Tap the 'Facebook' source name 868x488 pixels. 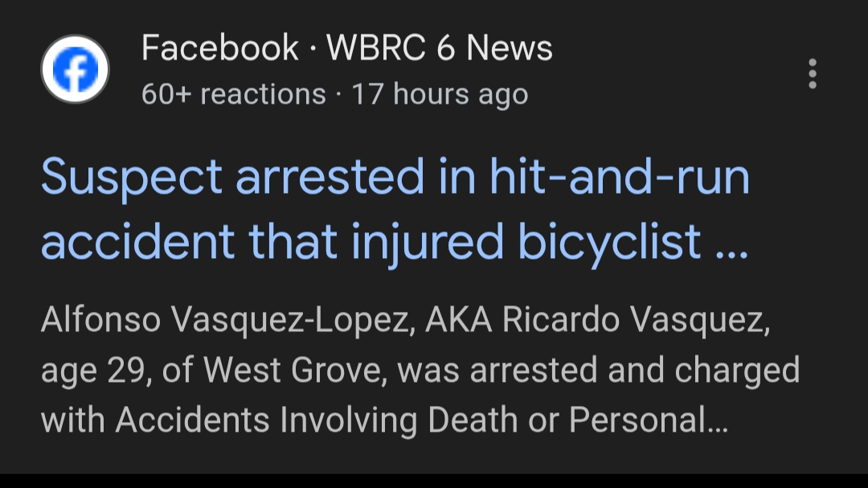coord(219,48)
